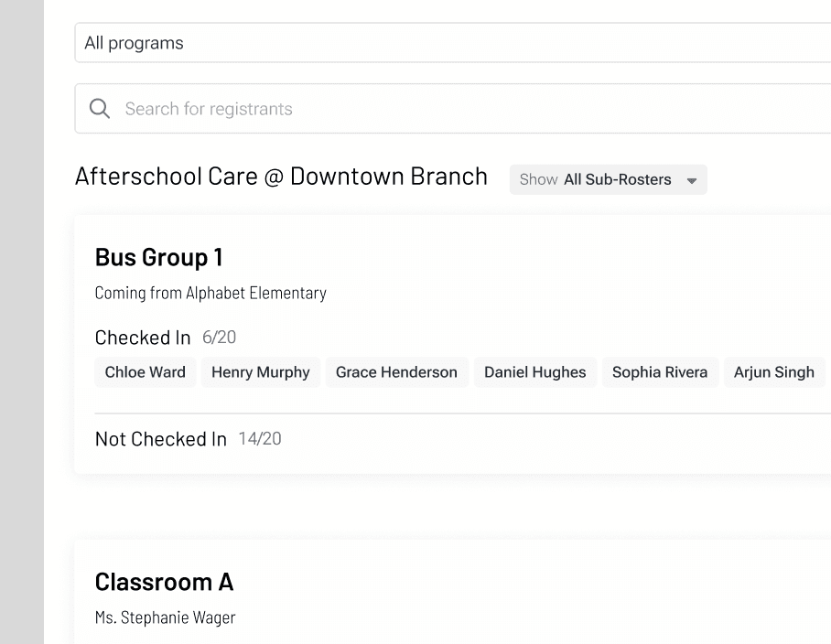Screen dimensions: 831x644
Task: Expand the Show All Sub-Rosters dropdown
Action: (608, 179)
